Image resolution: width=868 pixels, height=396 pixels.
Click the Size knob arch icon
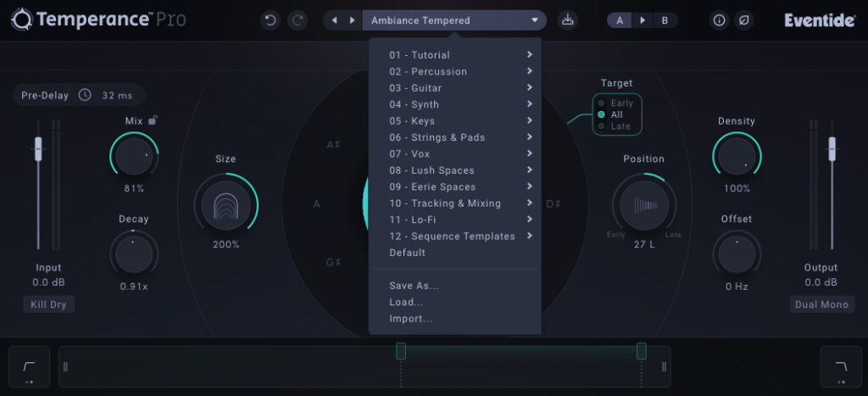click(225, 205)
